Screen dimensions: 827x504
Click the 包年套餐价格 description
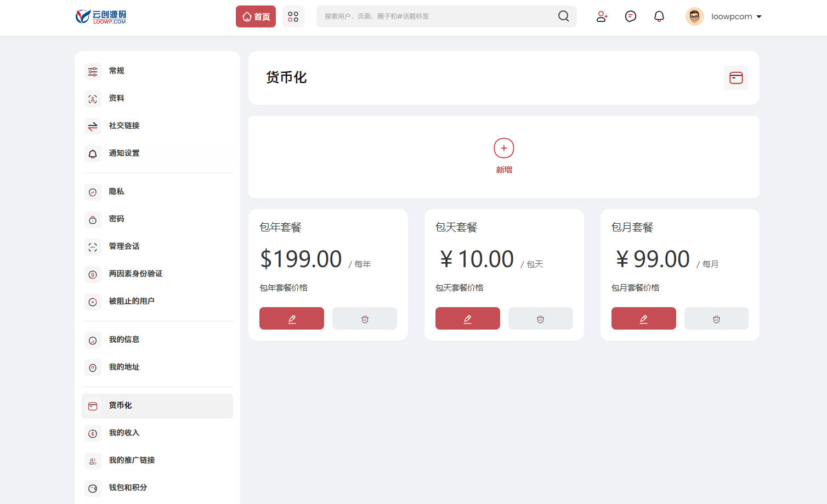tap(284, 288)
